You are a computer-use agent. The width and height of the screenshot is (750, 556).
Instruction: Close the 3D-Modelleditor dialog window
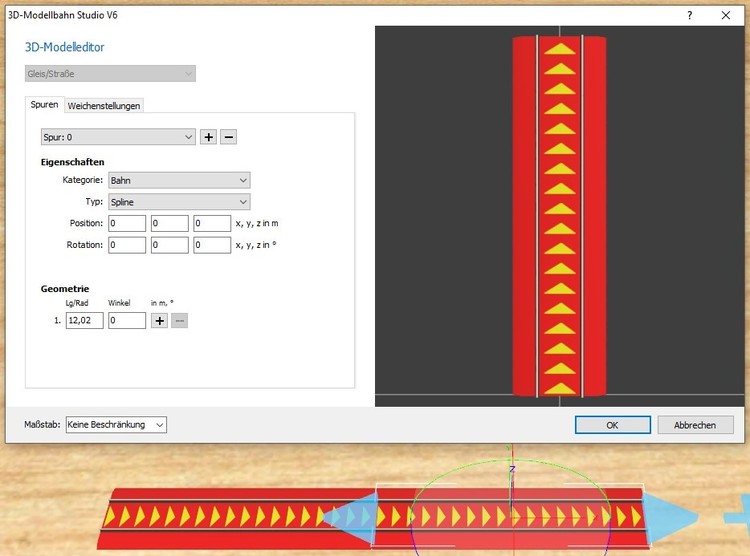(726, 15)
